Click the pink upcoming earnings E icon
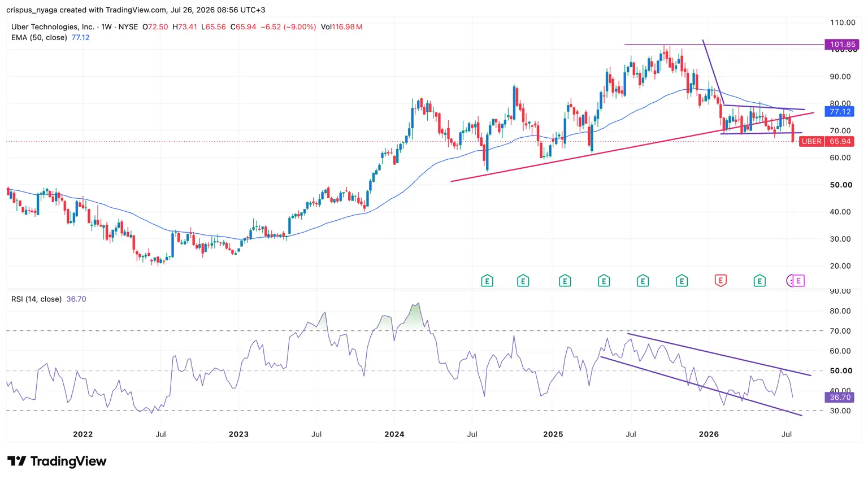The image size is (868, 480). tap(798, 281)
